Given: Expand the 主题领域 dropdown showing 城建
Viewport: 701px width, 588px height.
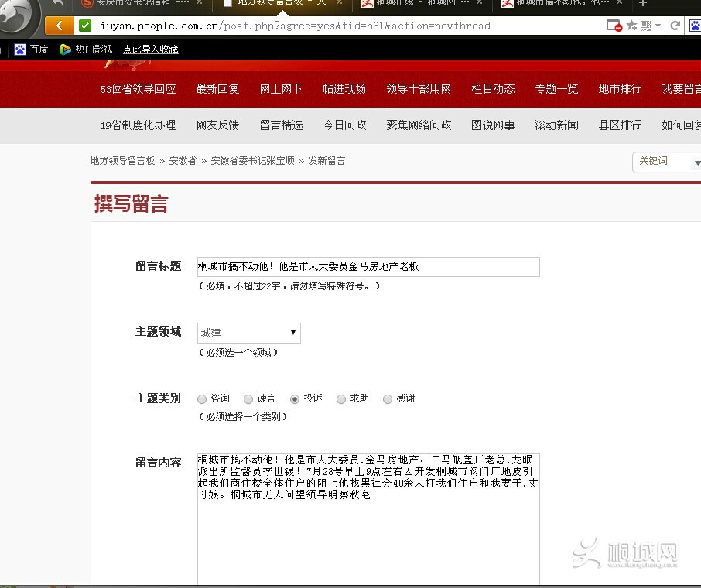Looking at the screenshot, I should [248, 333].
